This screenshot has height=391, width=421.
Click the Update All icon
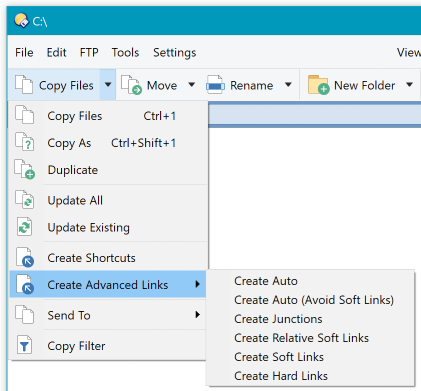[25, 200]
